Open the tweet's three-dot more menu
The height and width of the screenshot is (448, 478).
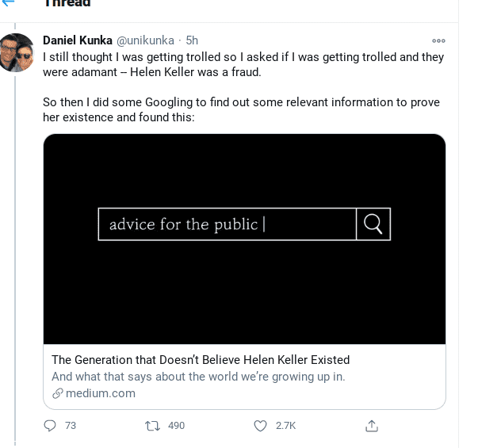point(438,40)
